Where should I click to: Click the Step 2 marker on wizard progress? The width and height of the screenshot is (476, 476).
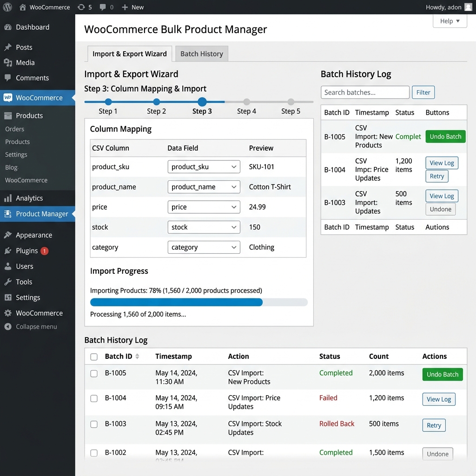tap(156, 102)
